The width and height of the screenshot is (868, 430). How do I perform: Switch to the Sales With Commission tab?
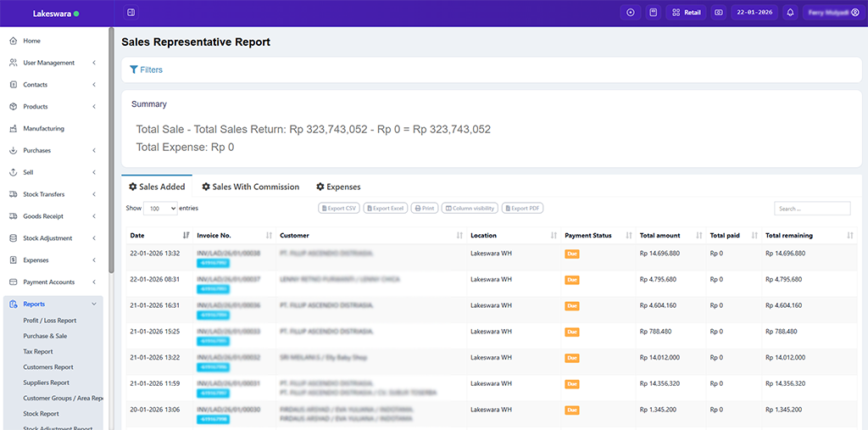(250, 187)
